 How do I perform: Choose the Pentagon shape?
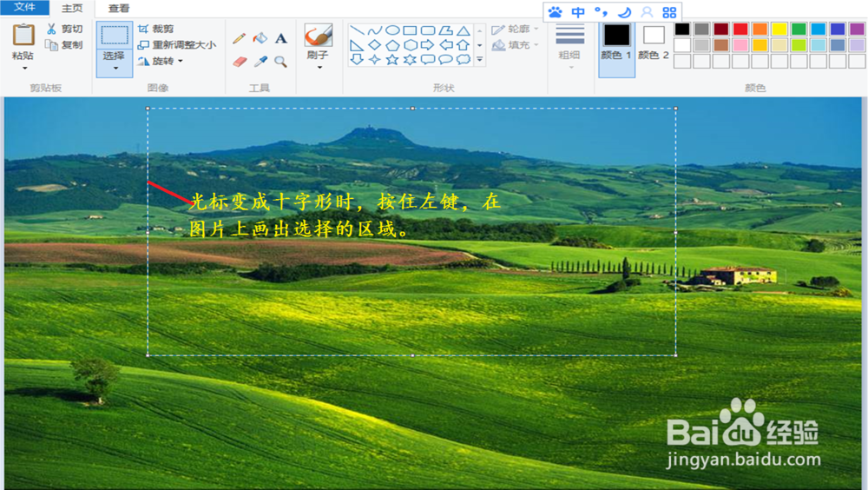click(x=392, y=45)
